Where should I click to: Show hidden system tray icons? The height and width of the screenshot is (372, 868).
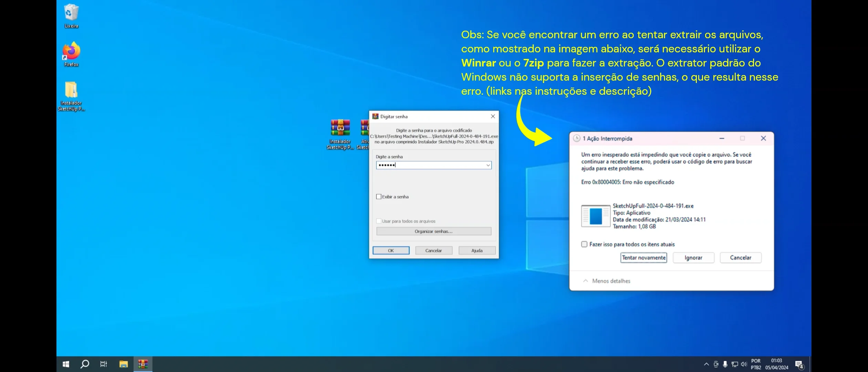pyautogui.click(x=706, y=364)
